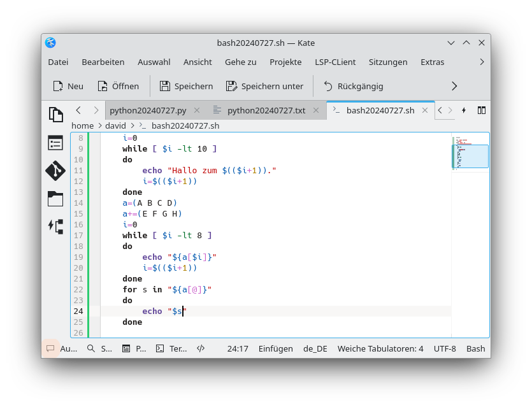Open the Bash syntax mode selector
Image resolution: width=532 pixels, height=407 pixels.
click(475, 348)
